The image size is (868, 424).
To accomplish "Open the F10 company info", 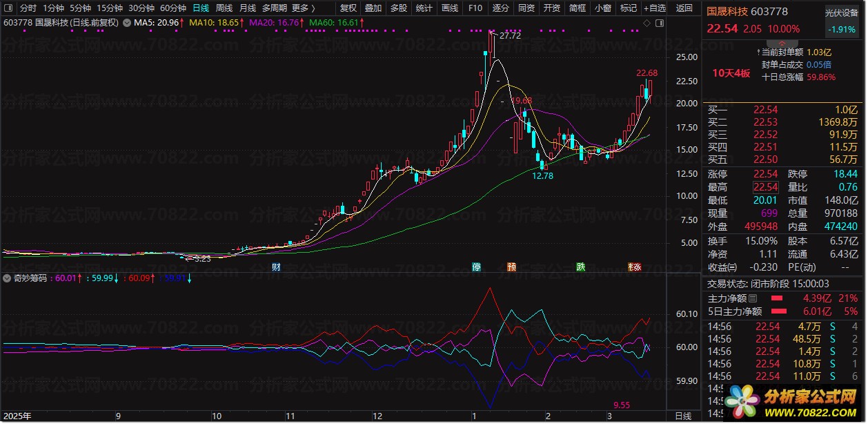I will (475, 8).
